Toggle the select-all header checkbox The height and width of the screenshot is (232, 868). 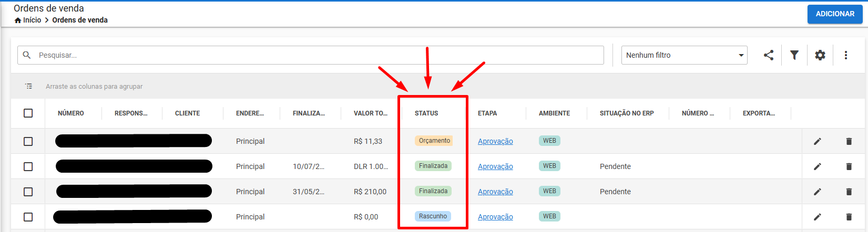28,113
